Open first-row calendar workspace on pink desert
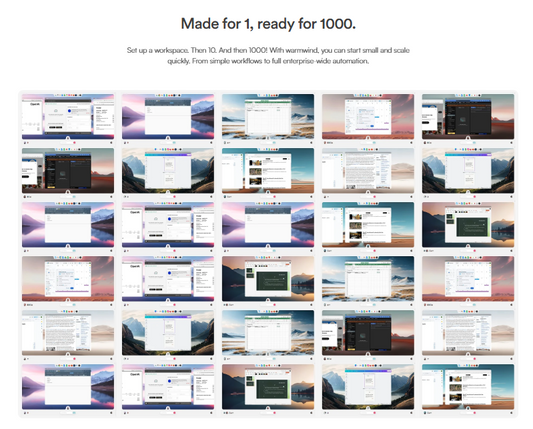Viewport: 533px width, 429px height. [x=368, y=117]
